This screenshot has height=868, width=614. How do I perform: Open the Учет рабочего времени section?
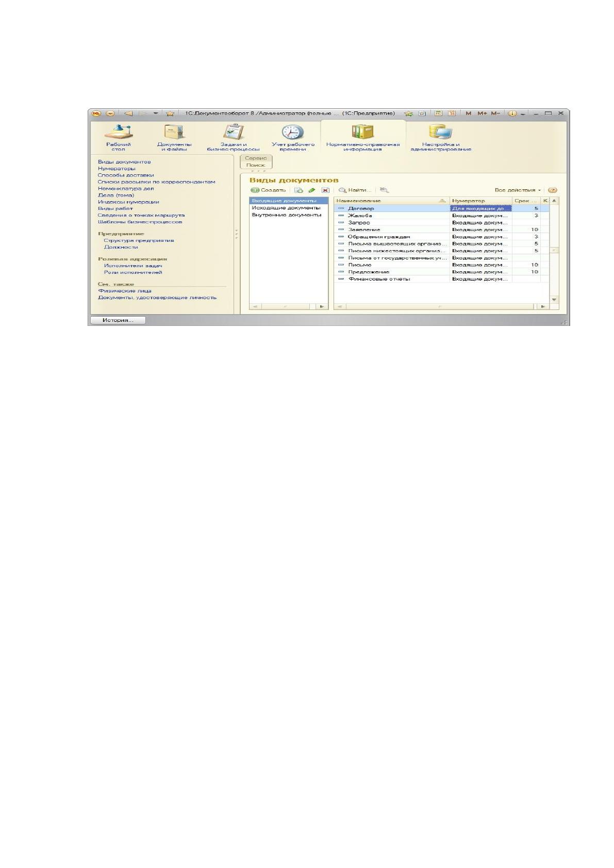pyautogui.click(x=293, y=137)
